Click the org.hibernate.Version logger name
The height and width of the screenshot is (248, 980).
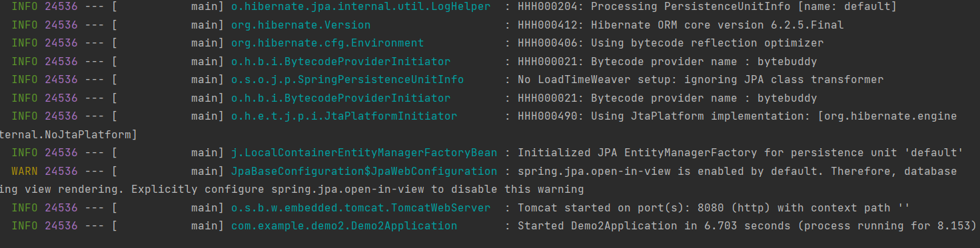tap(300, 25)
